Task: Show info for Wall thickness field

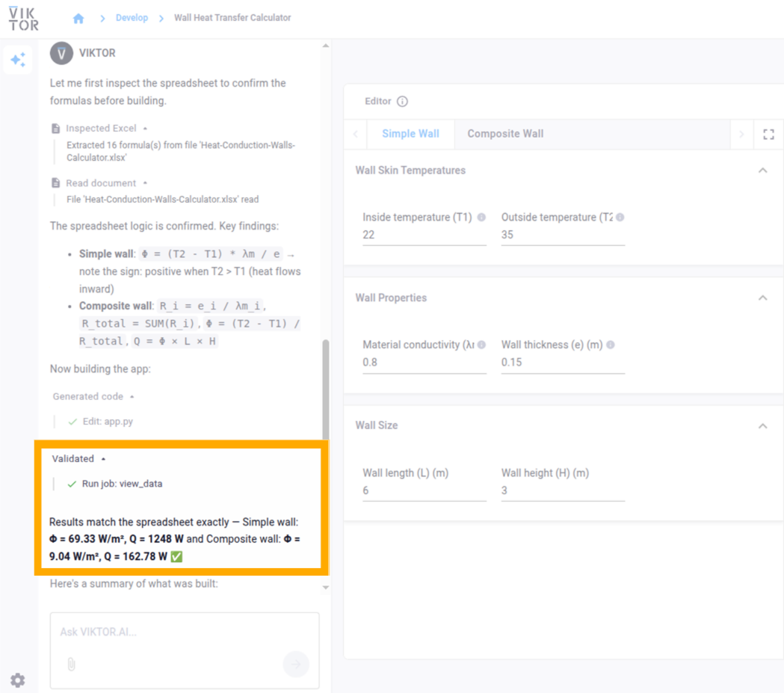Action: pos(611,345)
